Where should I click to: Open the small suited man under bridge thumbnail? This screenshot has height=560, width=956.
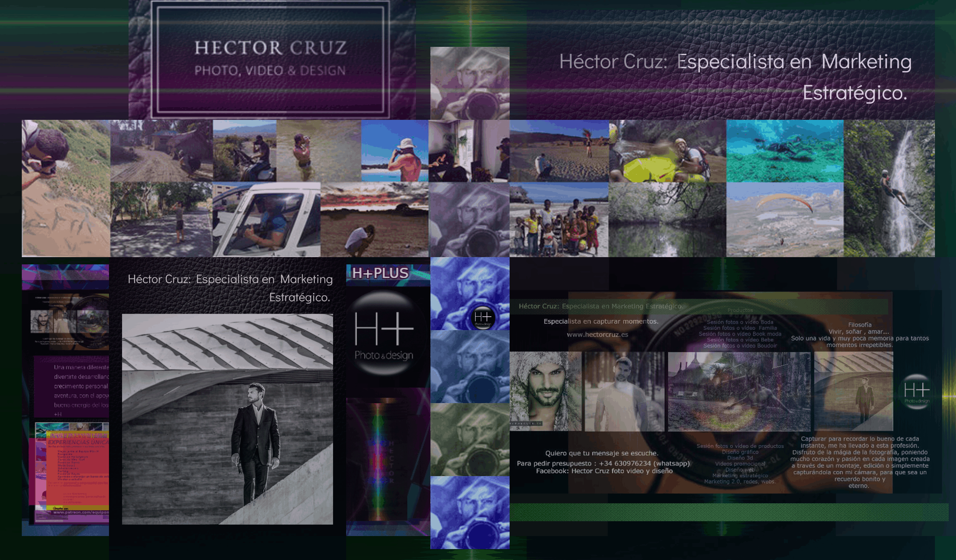coord(854,391)
